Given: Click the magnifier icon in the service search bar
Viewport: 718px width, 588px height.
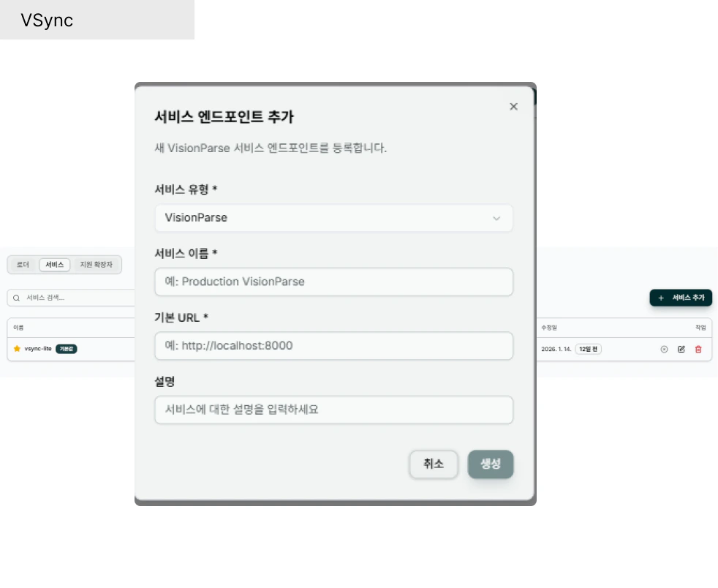Looking at the screenshot, I should point(17,298).
